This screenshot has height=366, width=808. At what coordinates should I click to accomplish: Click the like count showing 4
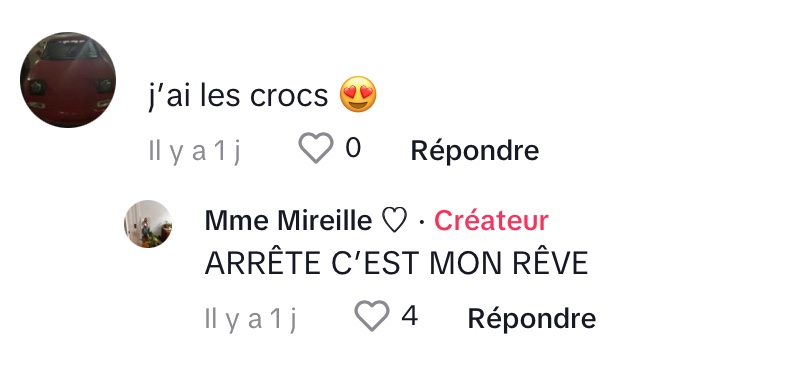(410, 315)
